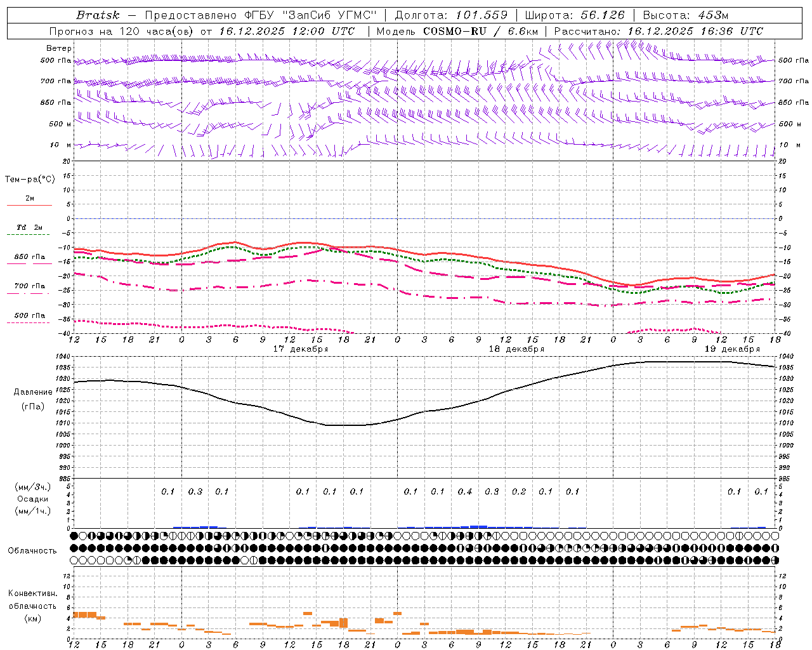
Task: Click the "10 м" wind level label on left
Action: 61,145
